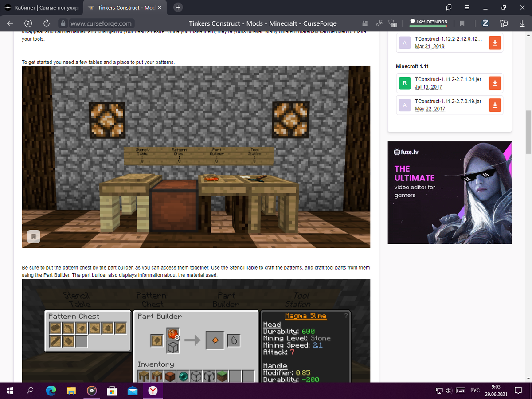Open TConstruct-1.11.2-2.7.0.19.jar link
Viewport: 532px width, 399px height.
(448, 101)
